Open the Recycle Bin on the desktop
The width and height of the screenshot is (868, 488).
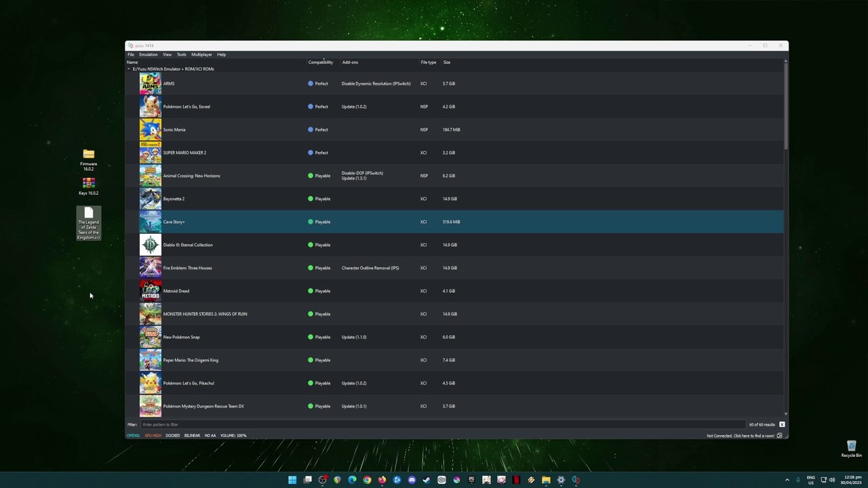click(x=852, y=449)
